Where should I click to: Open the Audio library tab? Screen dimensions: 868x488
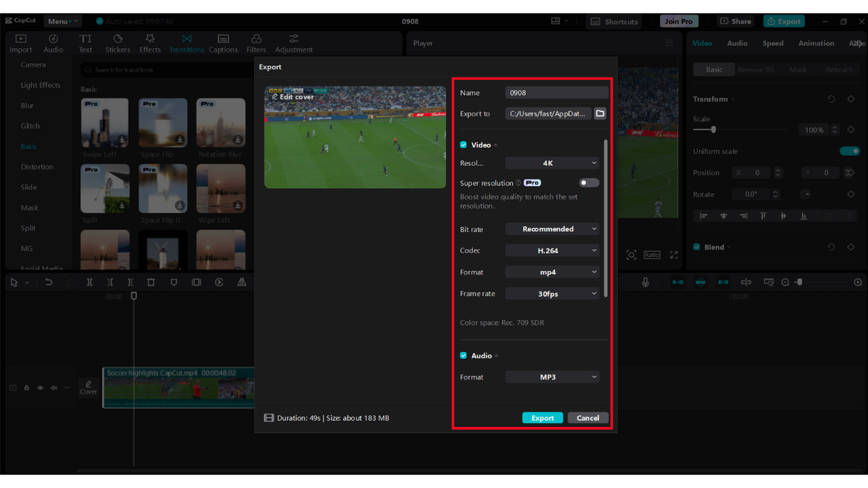(x=53, y=43)
